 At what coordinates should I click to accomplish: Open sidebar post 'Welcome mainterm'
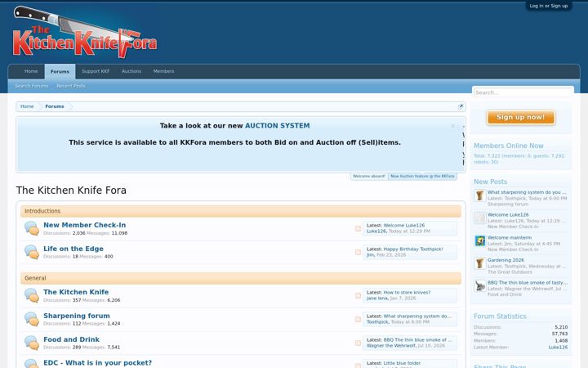510,238
